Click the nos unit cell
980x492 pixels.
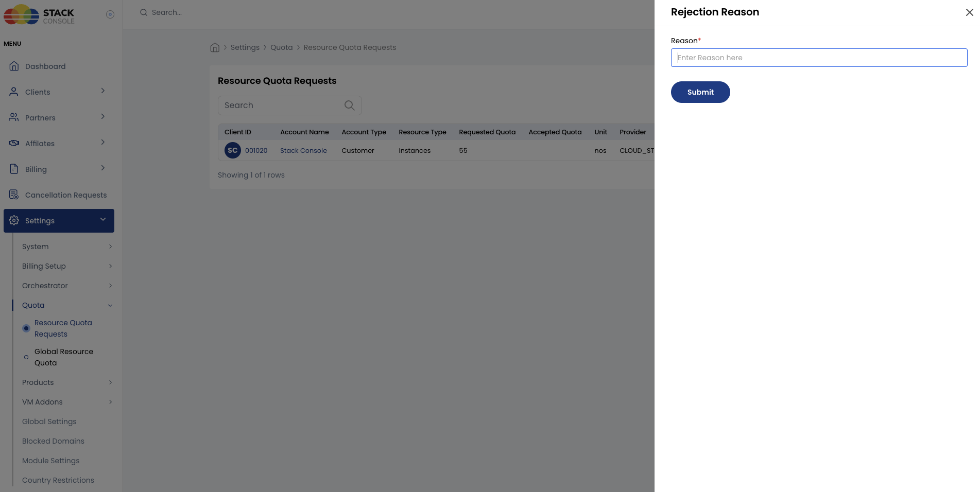[x=600, y=150]
